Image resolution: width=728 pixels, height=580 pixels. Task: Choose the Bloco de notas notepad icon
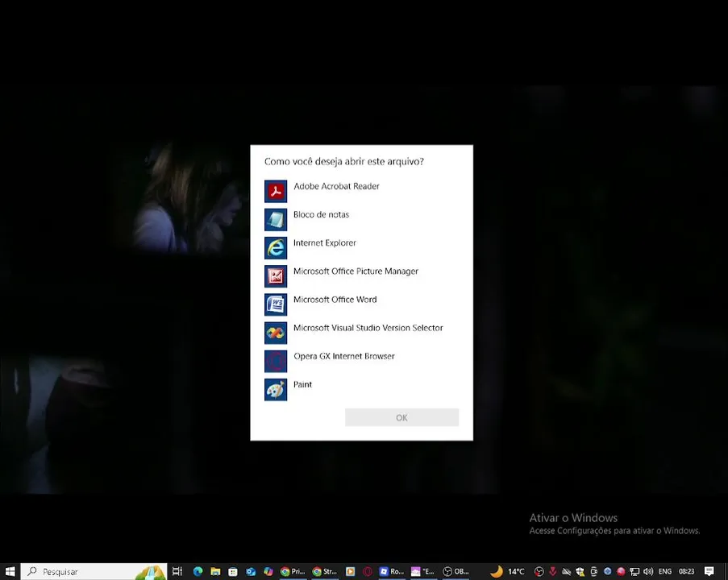(x=276, y=219)
